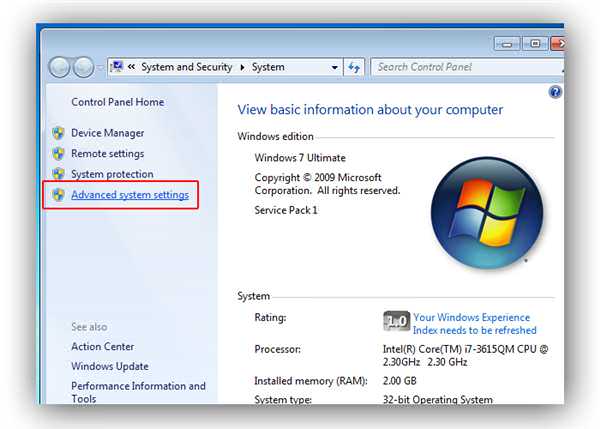Click the Control Panel icon in address bar
Image resolution: width=600 pixels, height=429 pixels.
click(117, 67)
